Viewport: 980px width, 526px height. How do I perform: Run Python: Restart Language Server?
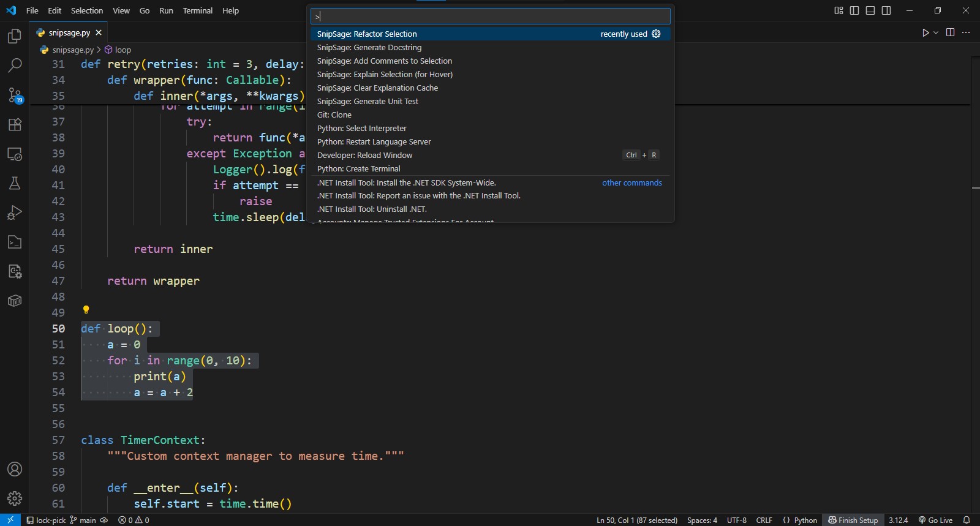490,141
